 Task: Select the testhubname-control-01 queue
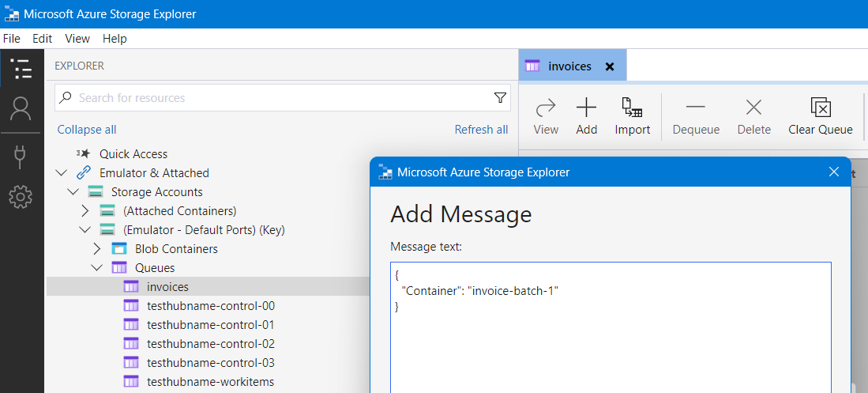click(x=211, y=325)
